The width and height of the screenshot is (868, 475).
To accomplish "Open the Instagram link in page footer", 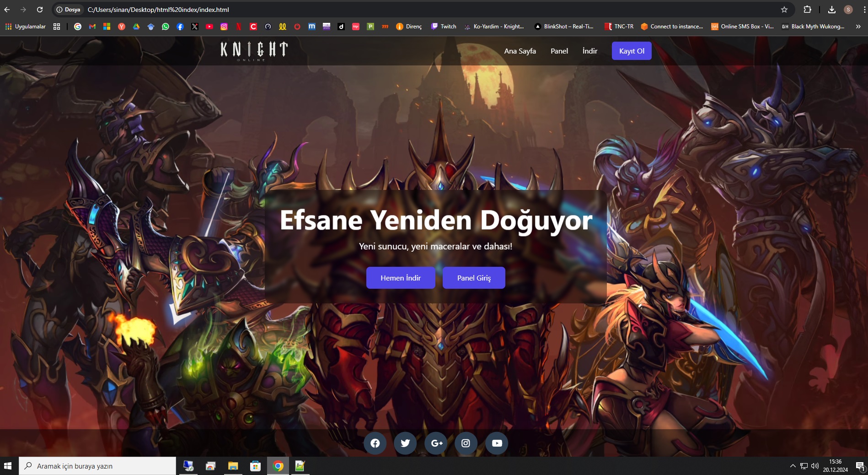I will (466, 443).
